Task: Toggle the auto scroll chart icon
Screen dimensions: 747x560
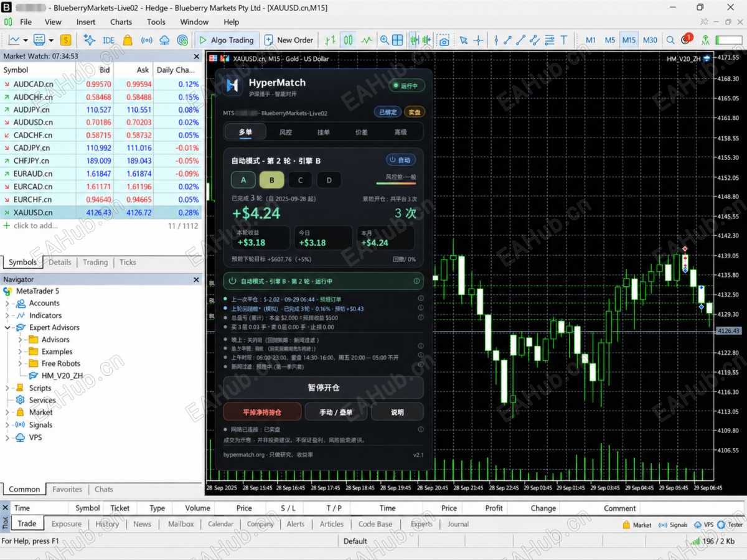Action: click(413, 40)
